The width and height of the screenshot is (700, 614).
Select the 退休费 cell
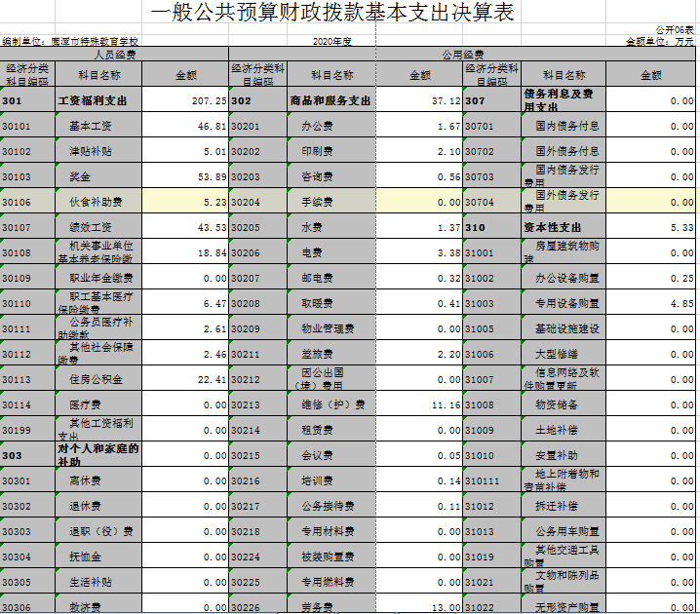click(x=98, y=505)
